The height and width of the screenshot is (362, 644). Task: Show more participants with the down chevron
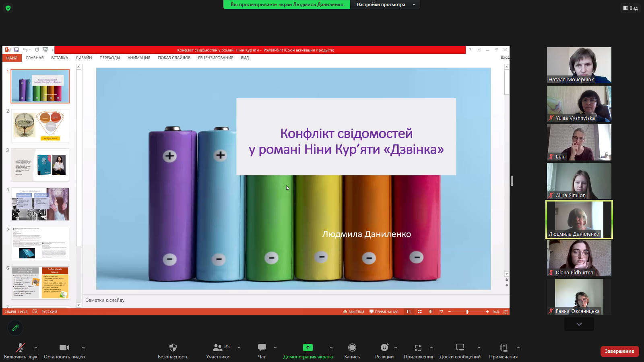click(579, 324)
